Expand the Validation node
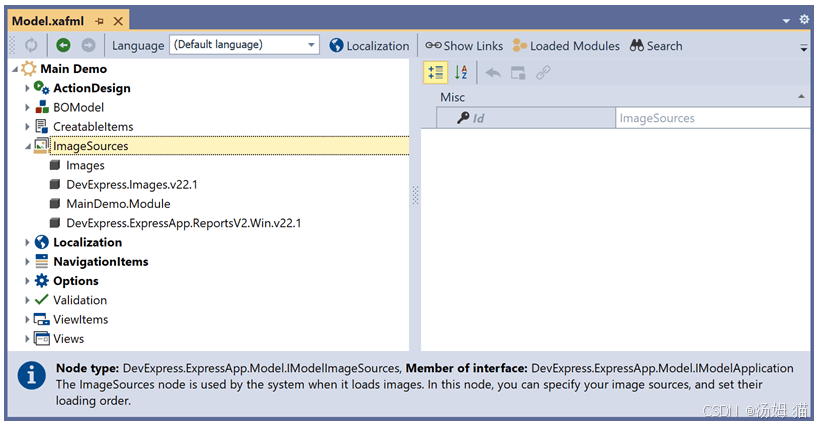Image resolution: width=821 pixels, height=427 pixels. pos(27,300)
